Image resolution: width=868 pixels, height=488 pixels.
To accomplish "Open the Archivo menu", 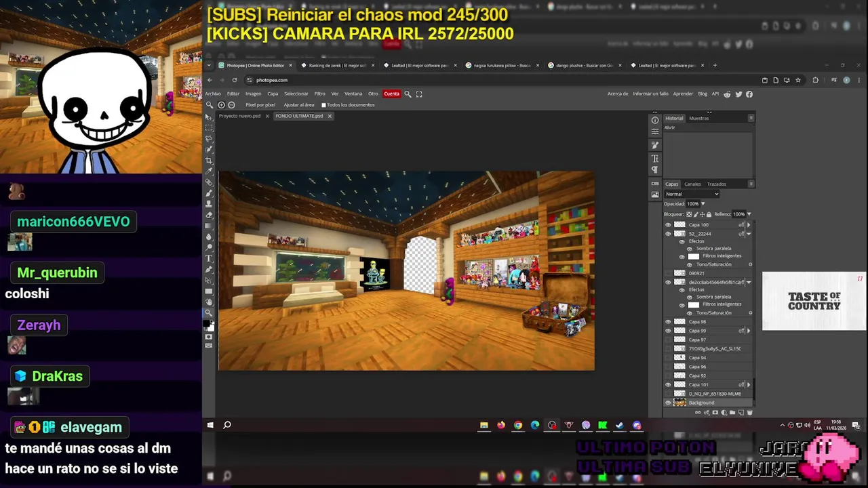I will tap(213, 94).
